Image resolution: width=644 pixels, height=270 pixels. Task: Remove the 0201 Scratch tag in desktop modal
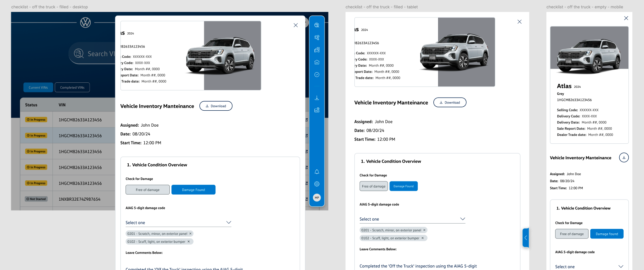point(190,234)
